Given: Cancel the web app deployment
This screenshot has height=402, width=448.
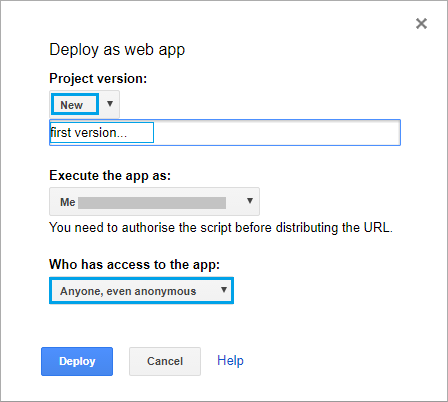Looking at the screenshot, I should point(165,361).
